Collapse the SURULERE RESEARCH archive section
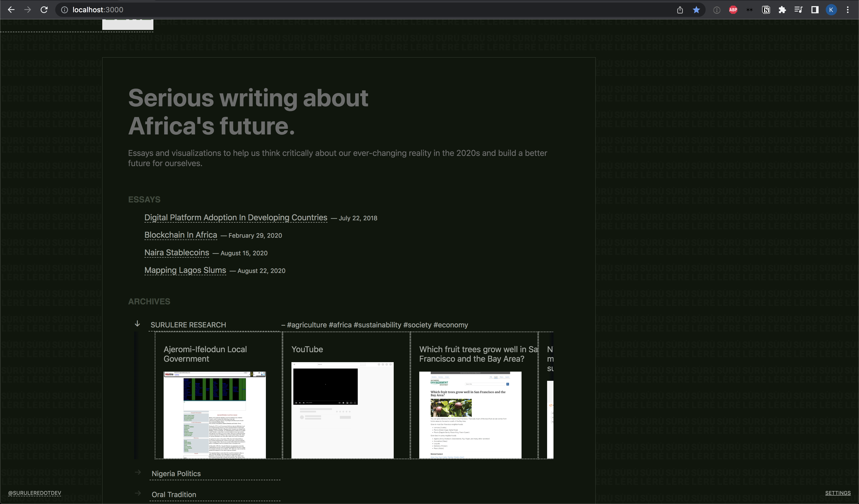Image resolution: width=859 pixels, height=504 pixels. 137,324
